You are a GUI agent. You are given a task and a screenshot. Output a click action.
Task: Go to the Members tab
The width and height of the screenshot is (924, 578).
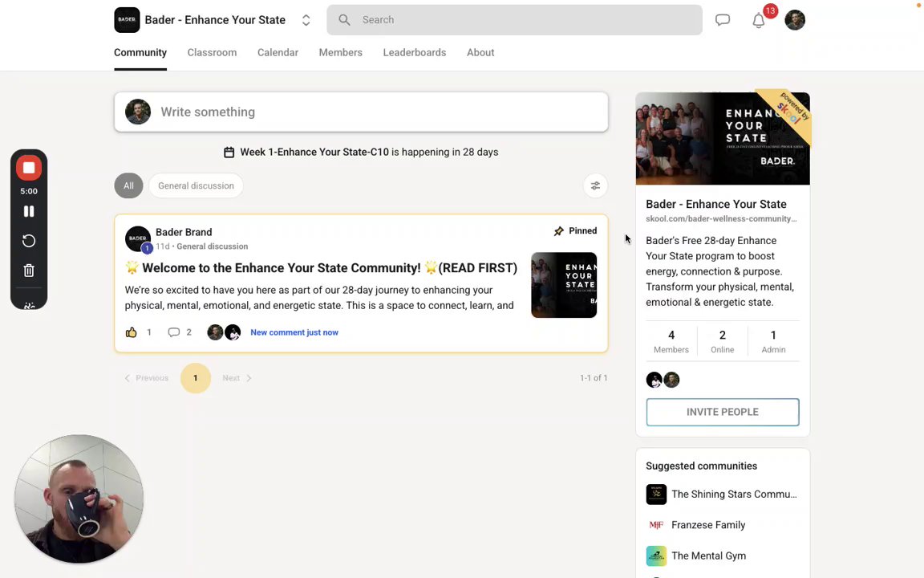pyautogui.click(x=341, y=52)
